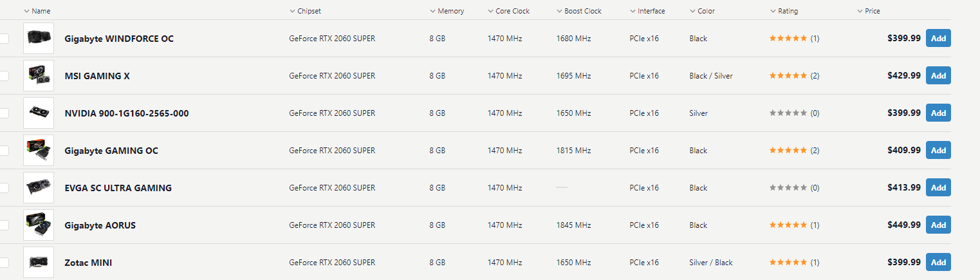Tick the checkbox for Gigabyte WINDFORCE OC
Screen dimensions: 980x280
pyautogui.click(x=4, y=39)
